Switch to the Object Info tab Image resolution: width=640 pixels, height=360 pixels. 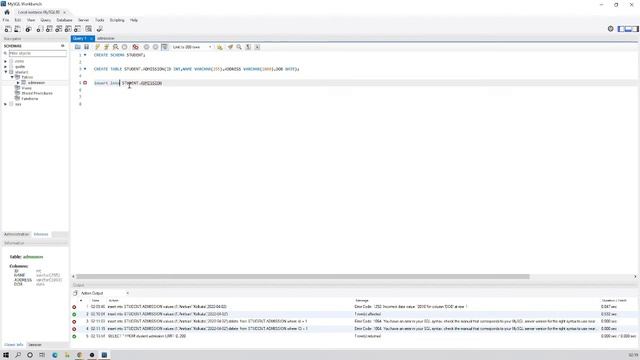coord(13,345)
